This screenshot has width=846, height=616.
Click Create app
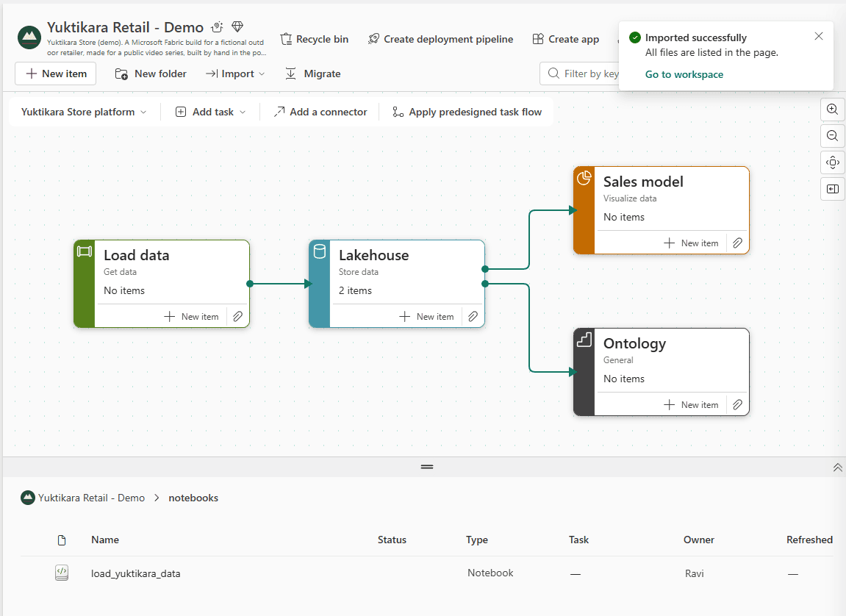[x=566, y=39]
